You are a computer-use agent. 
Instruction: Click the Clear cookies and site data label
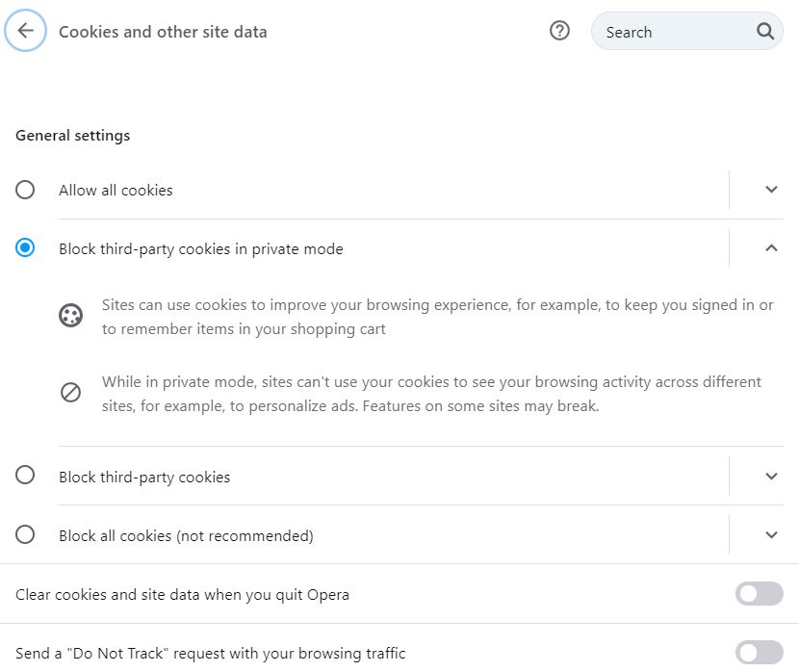point(181,594)
